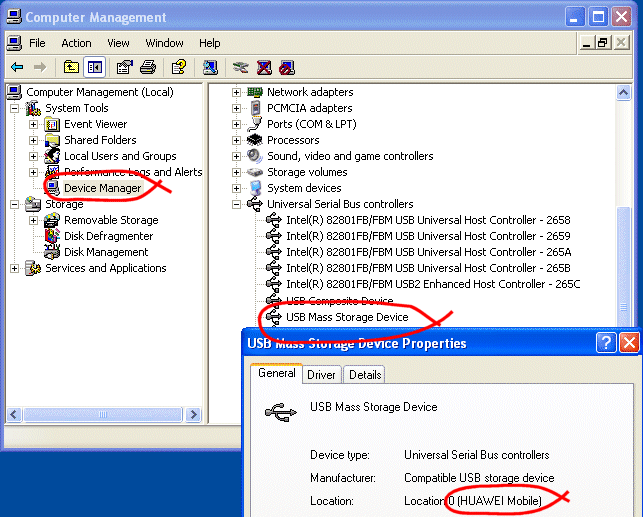Click the Uninstall device toolbar icon
The image size is (643, 517).
click(264, 67)
